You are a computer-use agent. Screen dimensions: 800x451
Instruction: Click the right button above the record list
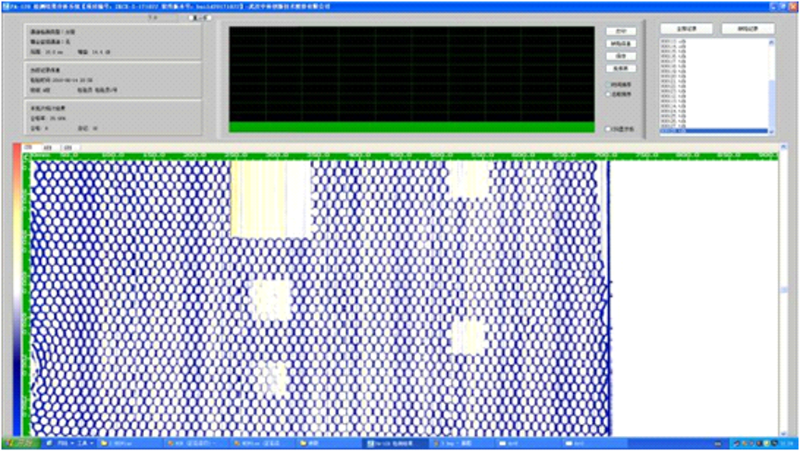(x=747, y=29)
